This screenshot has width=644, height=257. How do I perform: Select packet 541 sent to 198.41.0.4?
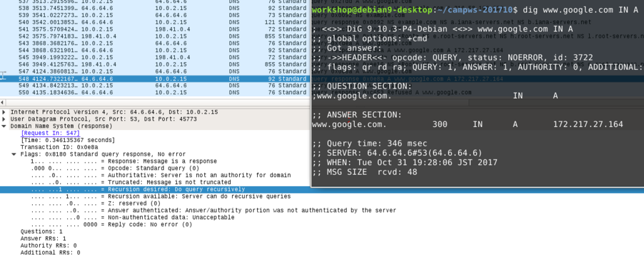[x=155, y=29]
